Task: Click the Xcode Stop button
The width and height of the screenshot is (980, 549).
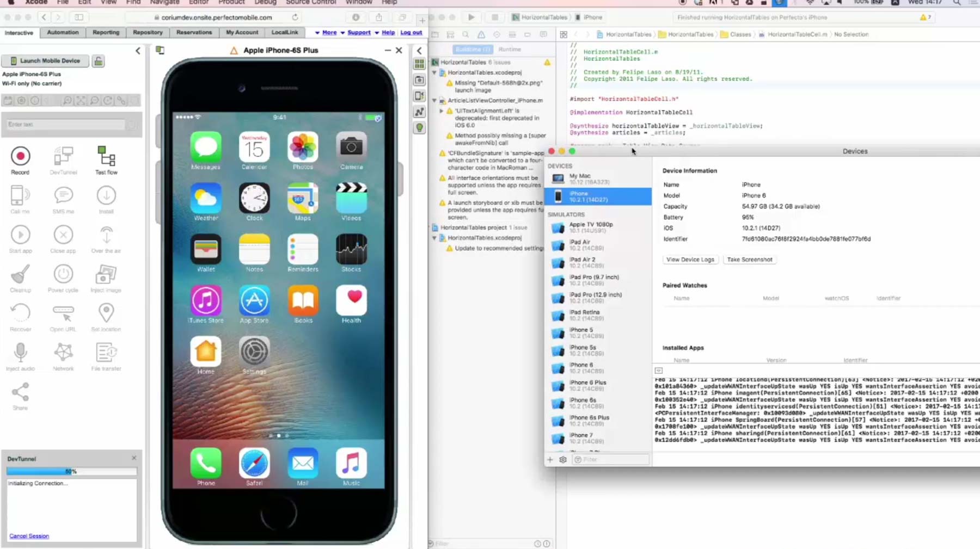Action: (494, 17)
